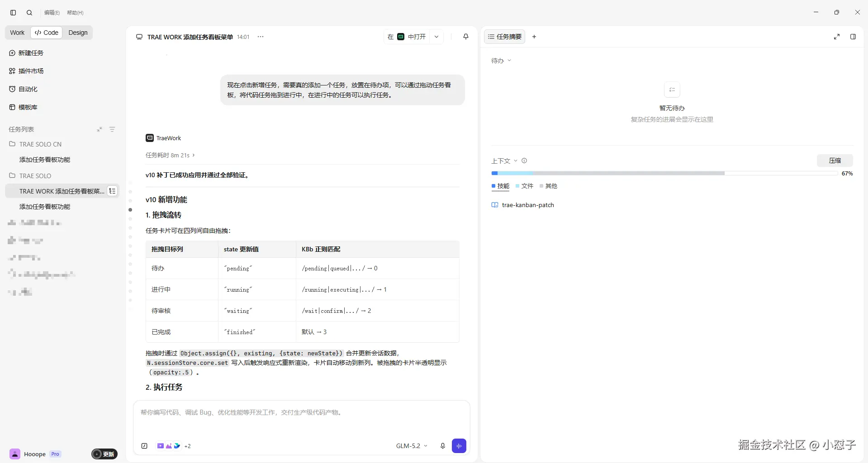Collapse all groups in 任务列表
This screenshot has height=463, width=868.
pos(100,129)
